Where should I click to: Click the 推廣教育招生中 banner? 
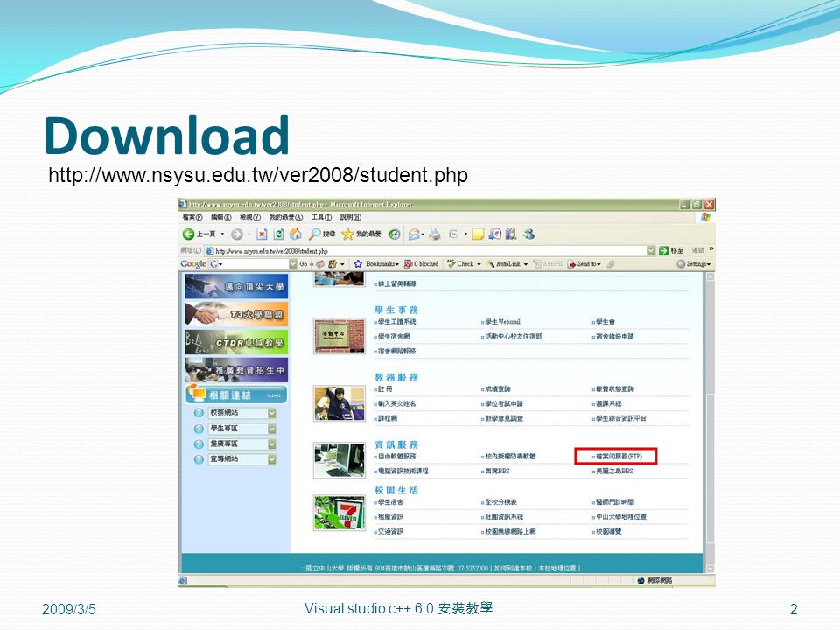tap(236, 370)
